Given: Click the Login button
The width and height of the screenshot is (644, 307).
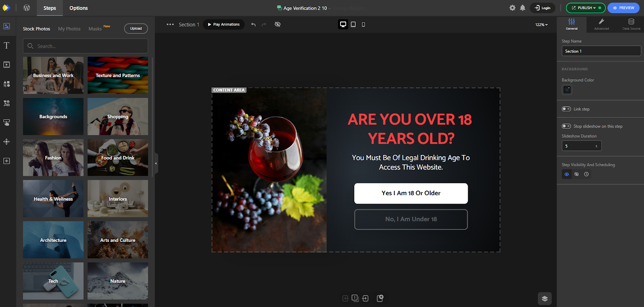Looking at the screenshot, I should (543, 8).
